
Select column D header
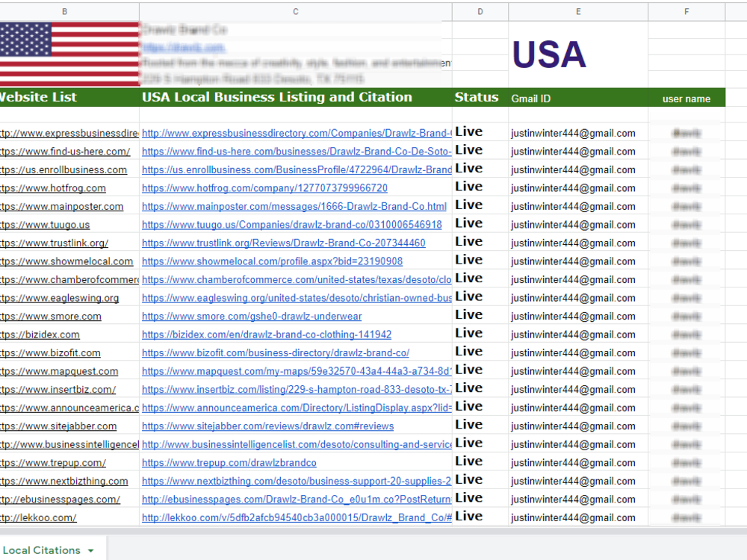click(x=480, y=11)
